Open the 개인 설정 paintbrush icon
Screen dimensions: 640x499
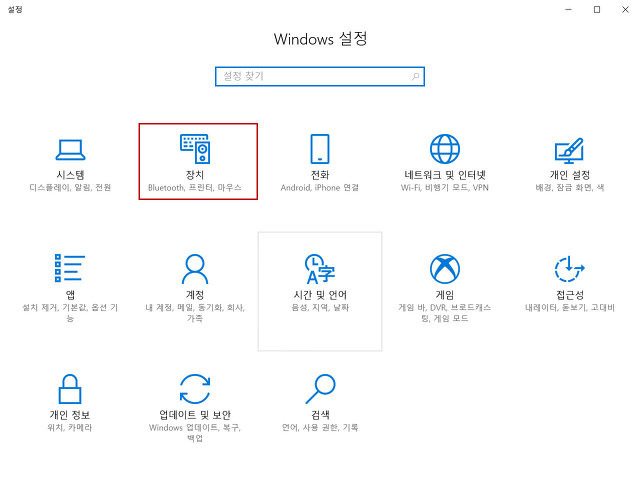569,150
